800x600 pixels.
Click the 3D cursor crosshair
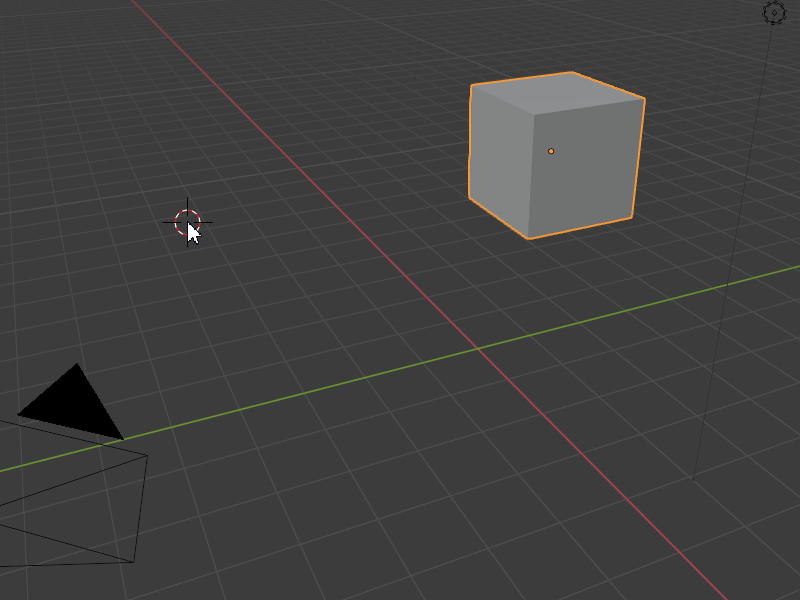click(x=187, y=222)
